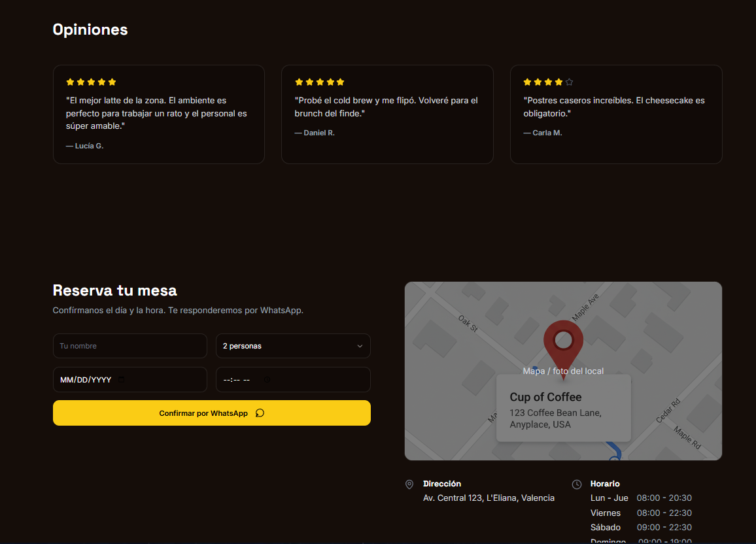Click the Maple Ave label on map

(585, 307)
